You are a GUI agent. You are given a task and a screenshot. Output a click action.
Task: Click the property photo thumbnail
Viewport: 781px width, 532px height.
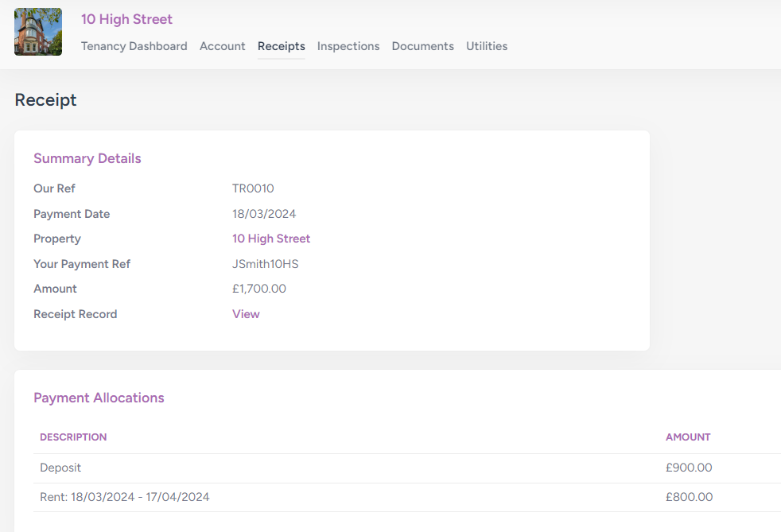[38, 32]
